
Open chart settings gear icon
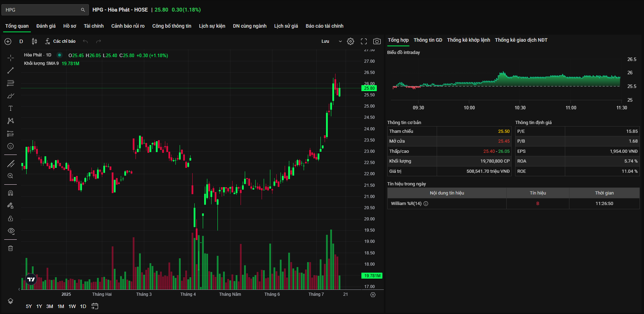tap(351, 41)
